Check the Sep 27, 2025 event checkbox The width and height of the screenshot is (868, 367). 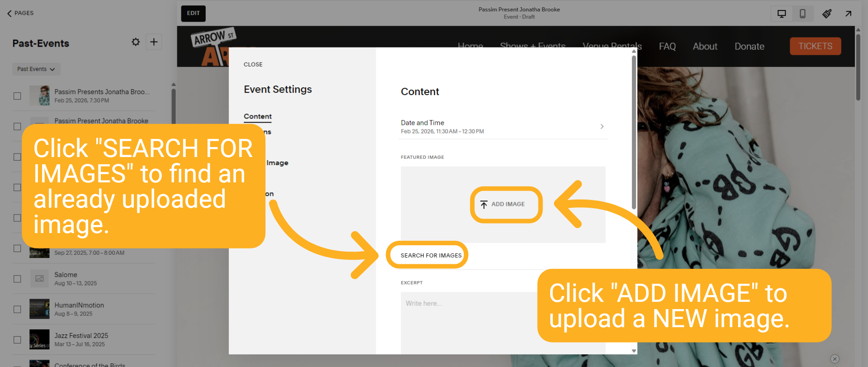pyautogui.click(x=17, y=248)
